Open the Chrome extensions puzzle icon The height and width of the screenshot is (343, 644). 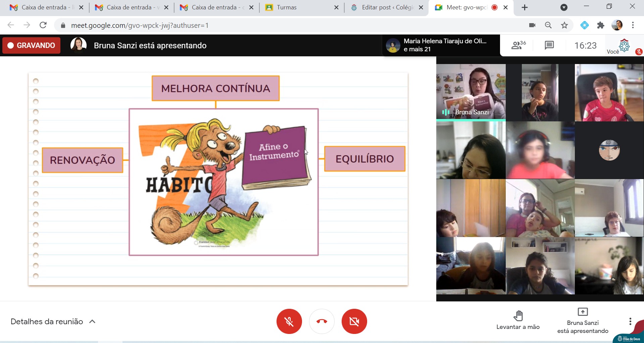coord(601,25)
